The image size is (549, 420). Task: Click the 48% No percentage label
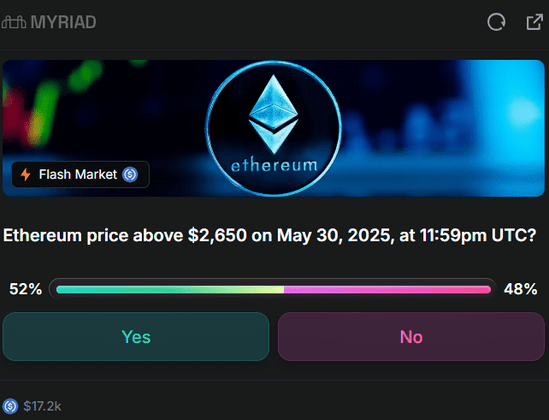click(520, 289)
